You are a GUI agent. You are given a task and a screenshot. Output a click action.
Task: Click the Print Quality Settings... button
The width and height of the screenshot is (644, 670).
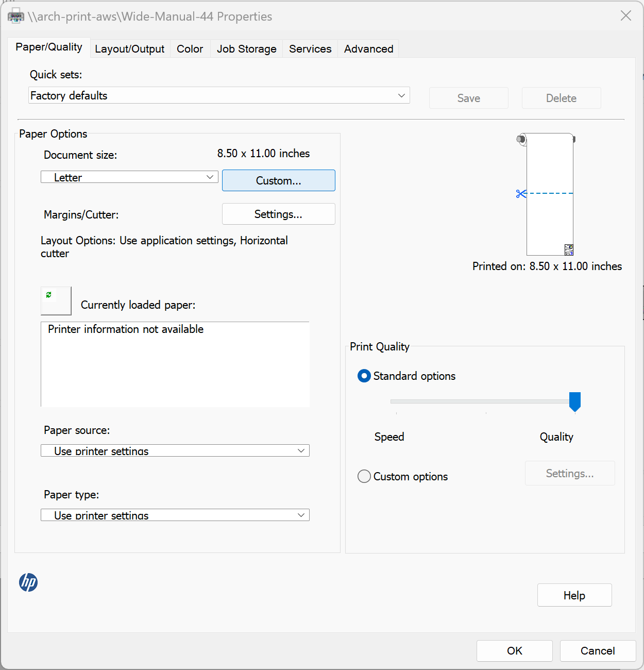click(x=570, y=473)
